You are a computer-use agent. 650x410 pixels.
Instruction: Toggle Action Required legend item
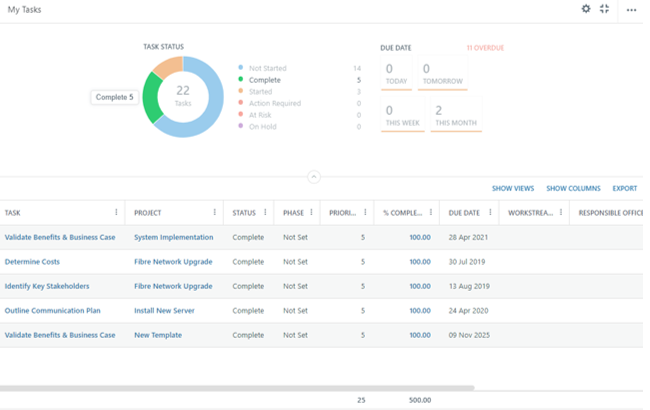[275, 103]
